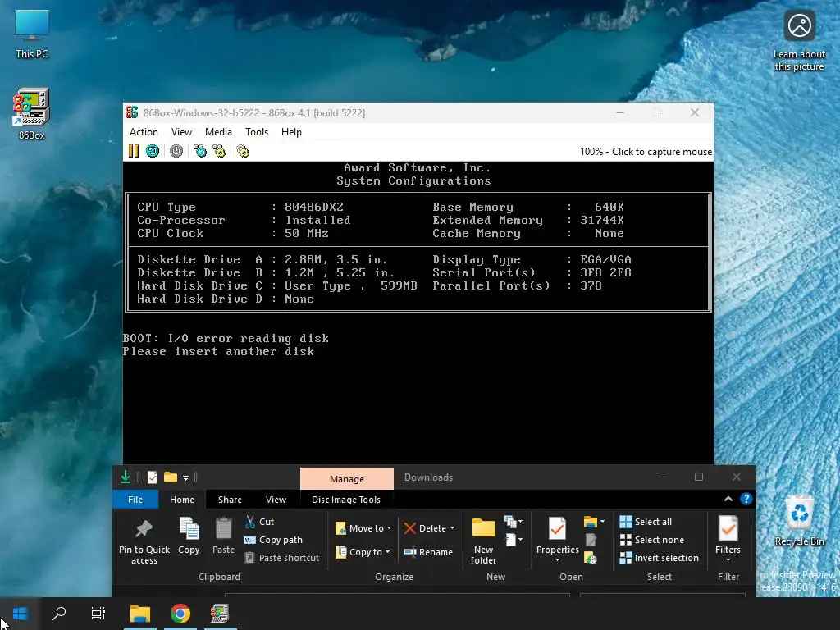840x630 pixels.
Task: Open Explorer Help question mark icon
Action: (x=746, y=500)
